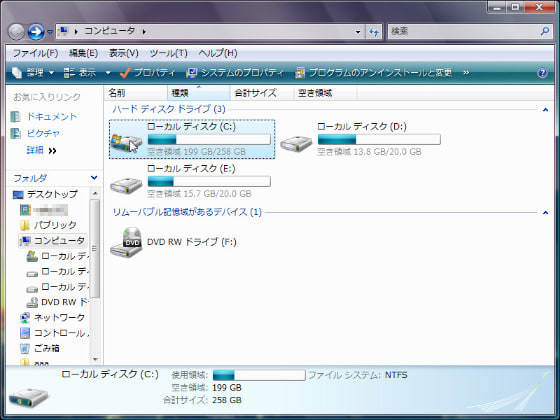Click the システムのプロパティ toolbar button

(x=235, y=73)
